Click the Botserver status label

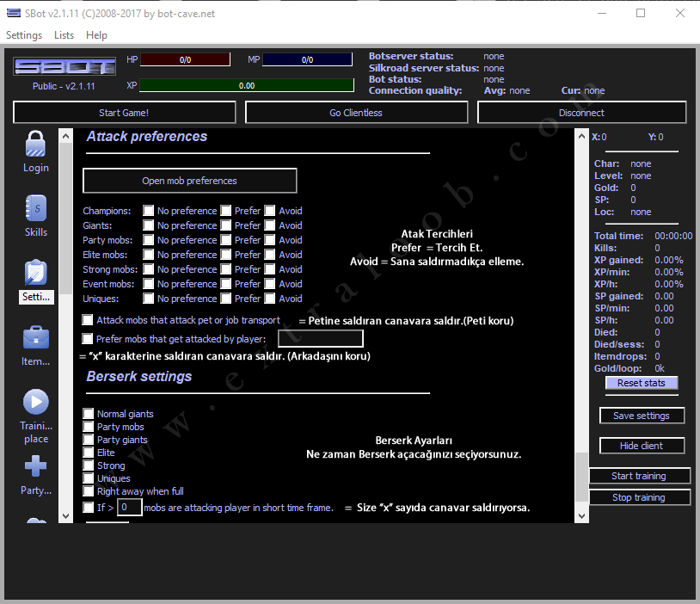tap(411, 56)
